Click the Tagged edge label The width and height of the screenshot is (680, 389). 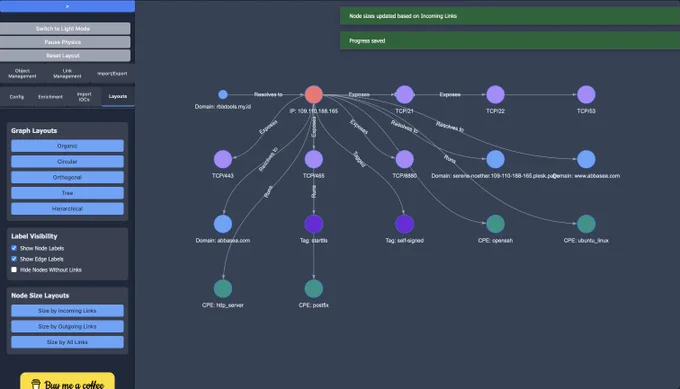click(x=359, y=159)
